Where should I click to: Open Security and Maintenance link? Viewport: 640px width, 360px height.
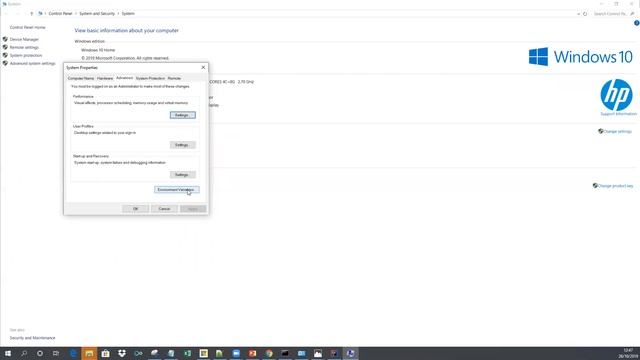coord(32,338)
